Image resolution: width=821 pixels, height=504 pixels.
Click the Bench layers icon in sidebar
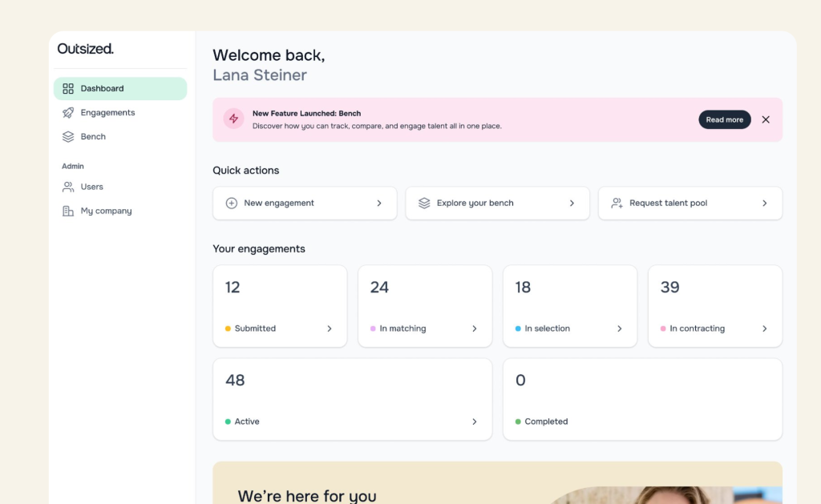tap(68, 137)
